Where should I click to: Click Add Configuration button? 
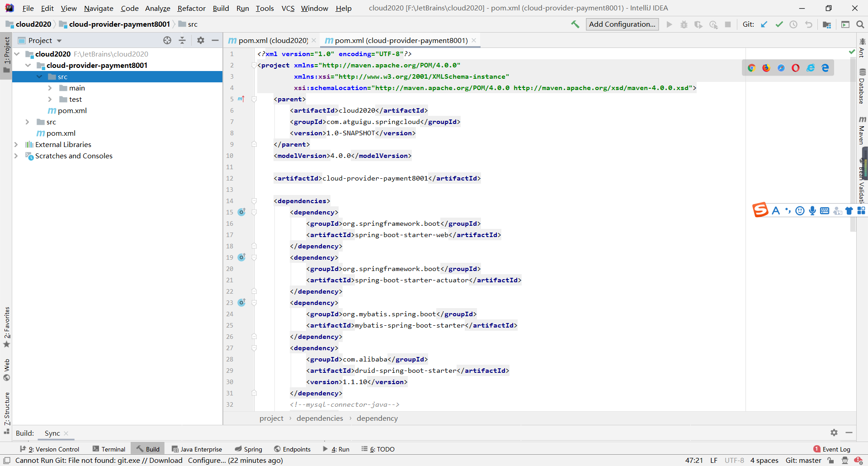point(622,24)
